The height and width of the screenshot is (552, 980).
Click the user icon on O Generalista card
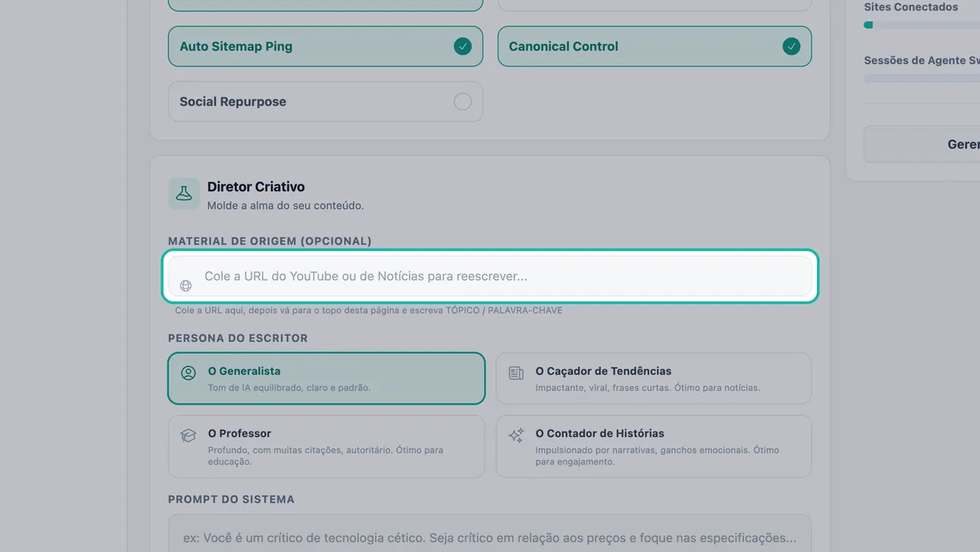(x=188, y=373)
